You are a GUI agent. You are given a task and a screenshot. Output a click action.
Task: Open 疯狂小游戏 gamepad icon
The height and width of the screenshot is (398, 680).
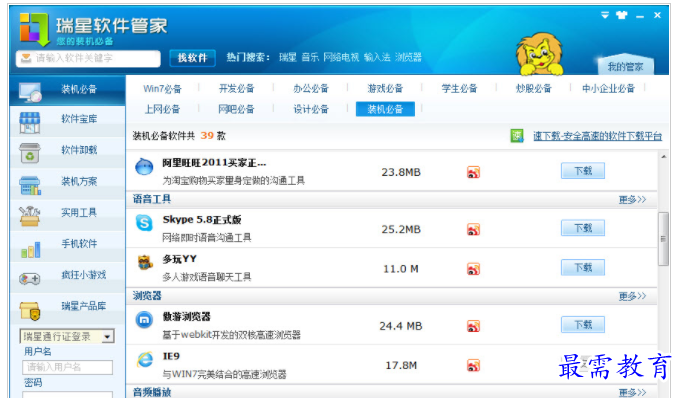(29, 279)
